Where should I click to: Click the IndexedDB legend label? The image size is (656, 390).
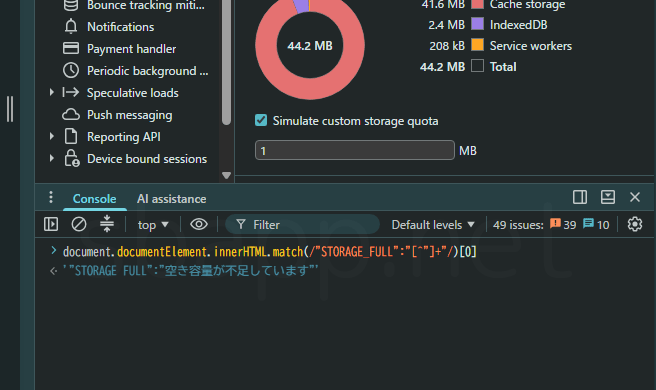tap(518, 25)
